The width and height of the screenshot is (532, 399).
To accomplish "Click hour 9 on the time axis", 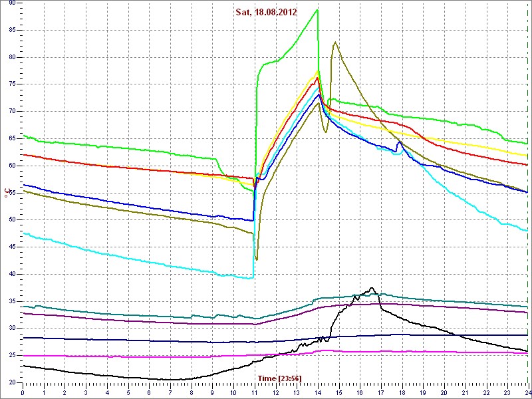I will coord(212,392).
